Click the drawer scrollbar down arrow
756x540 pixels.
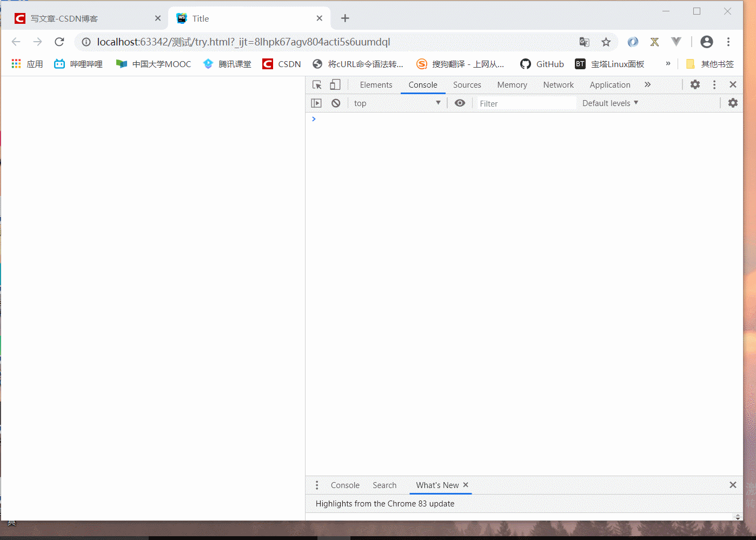(x=738, y=518)
